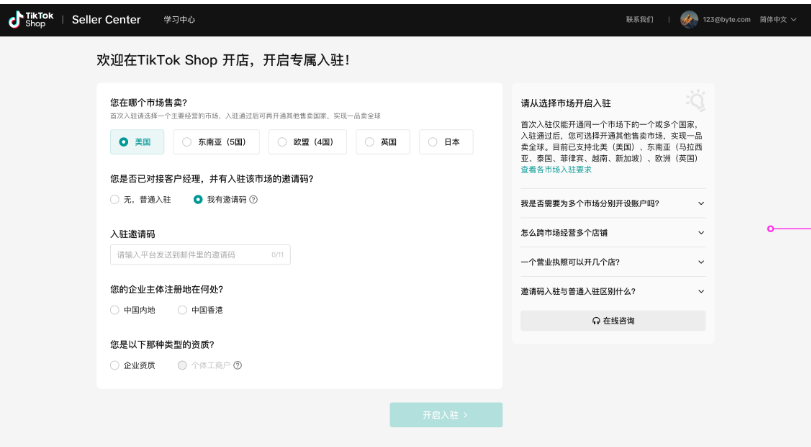Select 个体工商户 qualification type
The height and width of the screenshot is (447, 811).
pos(204,365)
